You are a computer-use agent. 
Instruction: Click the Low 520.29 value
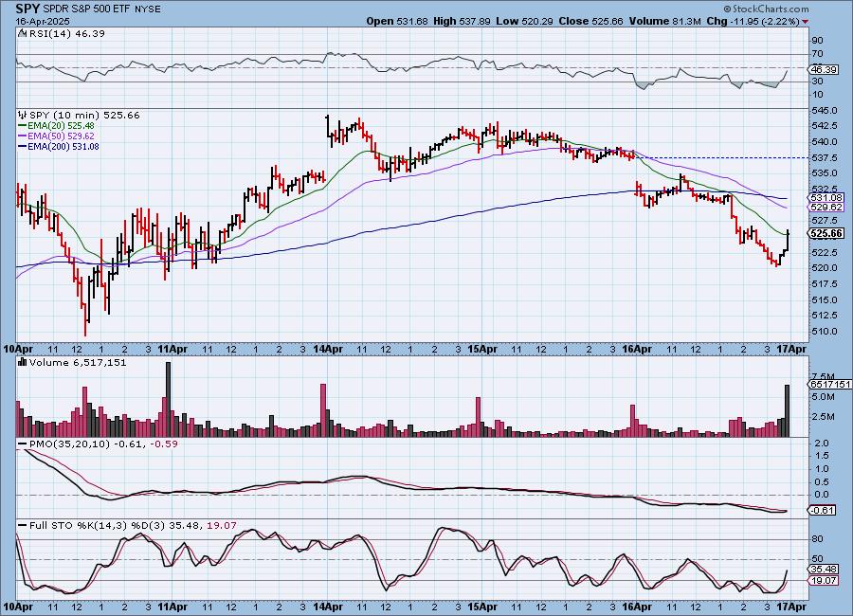523,21
